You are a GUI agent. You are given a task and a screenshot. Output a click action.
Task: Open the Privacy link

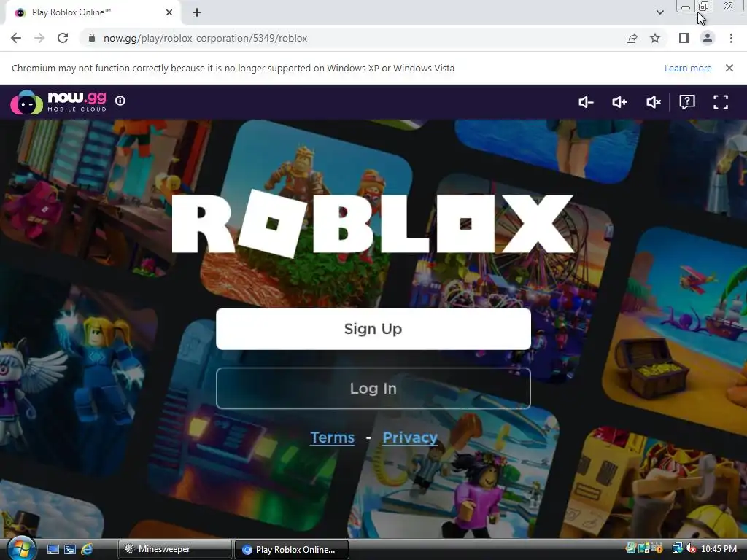pyautogui.click(x=410, y=437)
